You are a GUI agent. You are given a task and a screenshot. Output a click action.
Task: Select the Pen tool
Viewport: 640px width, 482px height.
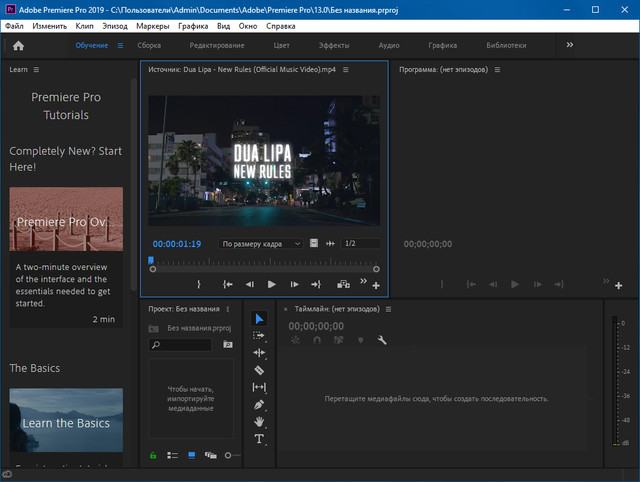(259, 404)
